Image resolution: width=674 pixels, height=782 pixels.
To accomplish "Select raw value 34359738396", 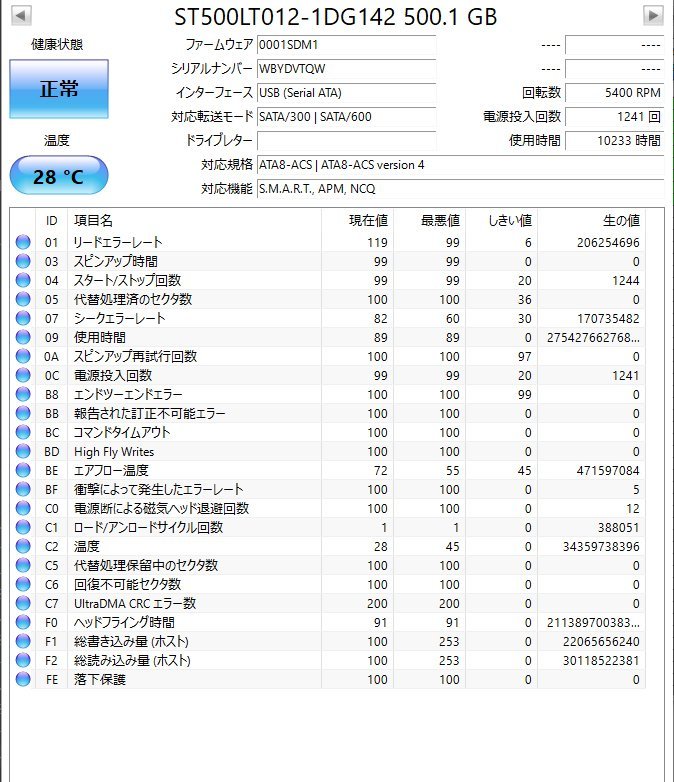I will [x=601, y=547].
